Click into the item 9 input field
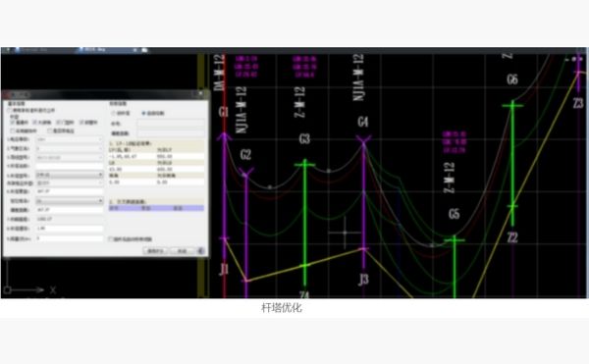This screenshot has height=364, width=589. [x=70, y=237]
